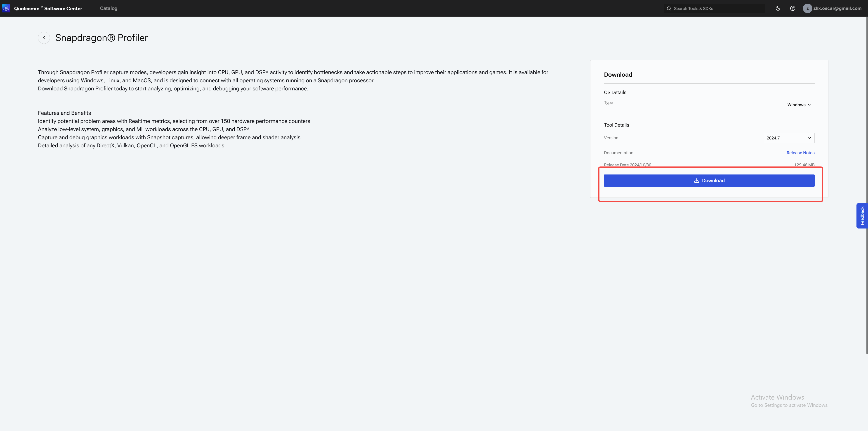Open the Feedback side tab
Viewport: 868px width, 431px height.
[862, 216]
